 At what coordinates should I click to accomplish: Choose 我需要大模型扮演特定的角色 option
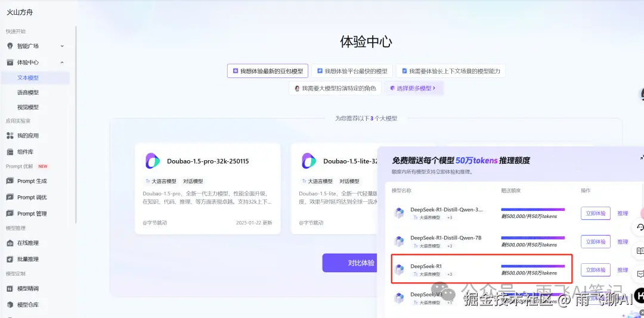335,88
